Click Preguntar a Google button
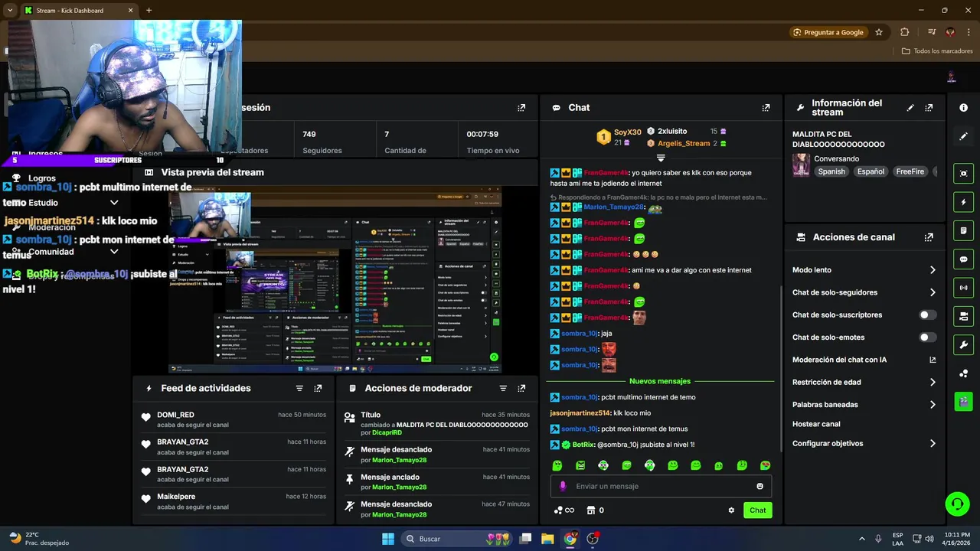This screenshot has width=980, height=551. [828, 32]
